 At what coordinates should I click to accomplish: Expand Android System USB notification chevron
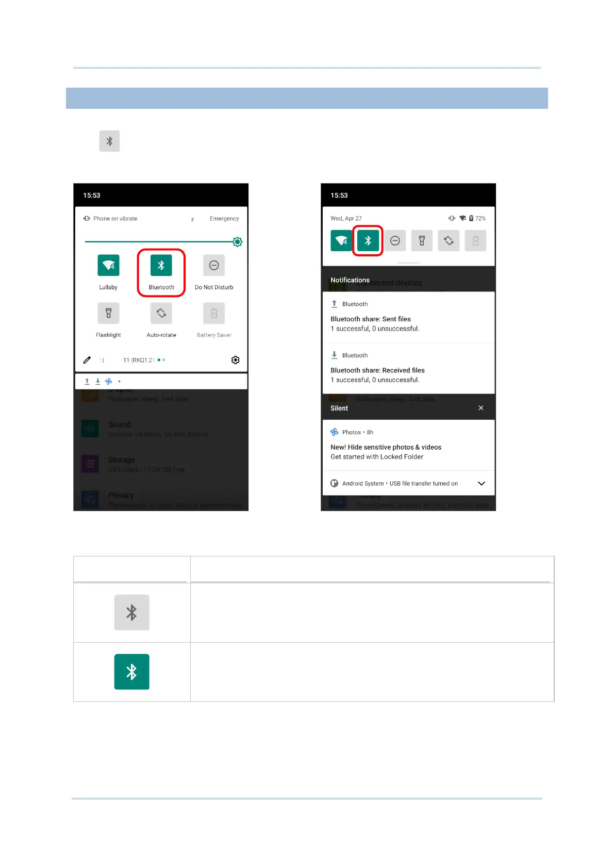482,483
